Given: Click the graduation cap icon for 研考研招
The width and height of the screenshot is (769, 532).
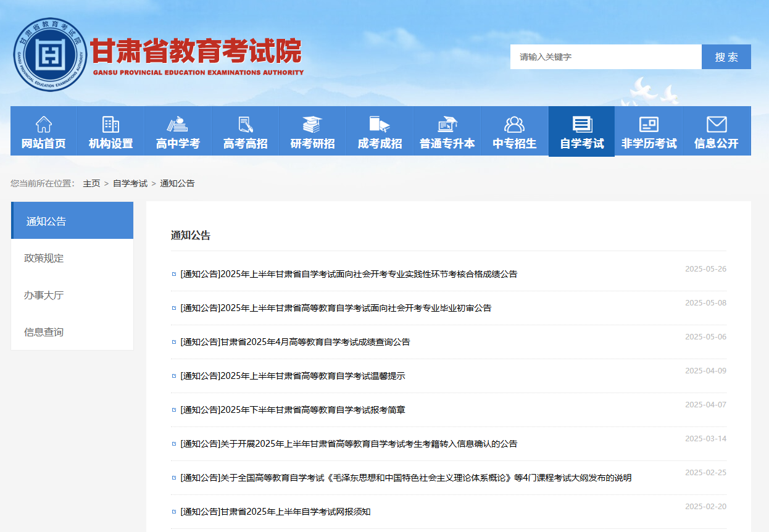Looking at the screenshot, I should (x=312, y=124).
